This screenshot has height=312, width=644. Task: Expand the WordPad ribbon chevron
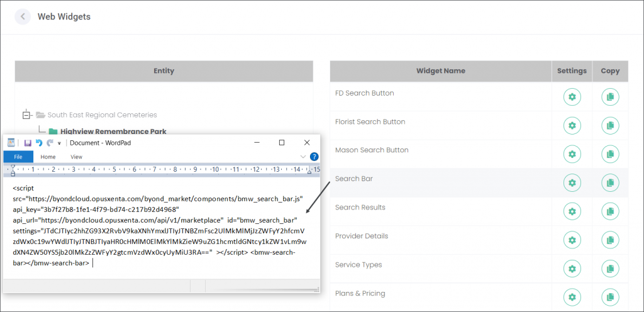pos(303,157)
